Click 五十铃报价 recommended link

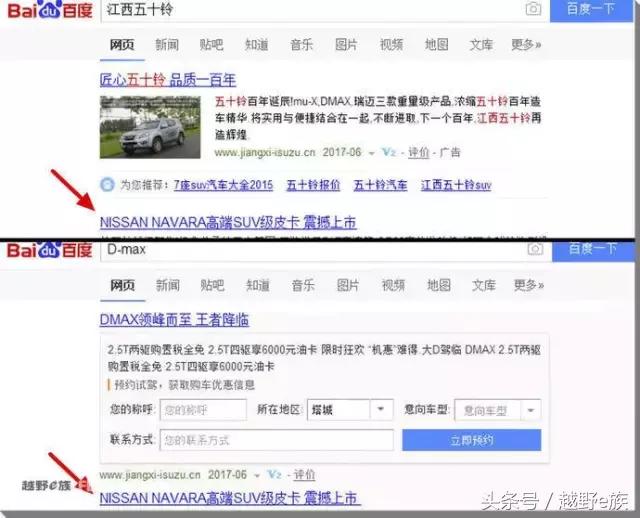pos(313,185)
